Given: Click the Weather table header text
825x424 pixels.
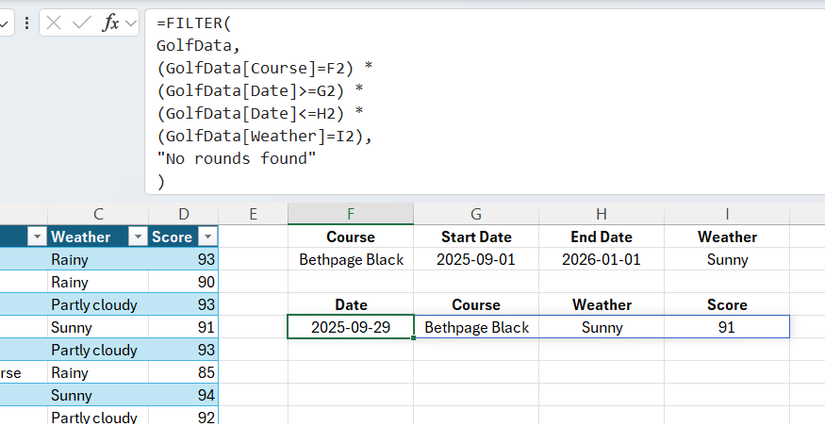Looking at the screenshot, I should [81, 237].
